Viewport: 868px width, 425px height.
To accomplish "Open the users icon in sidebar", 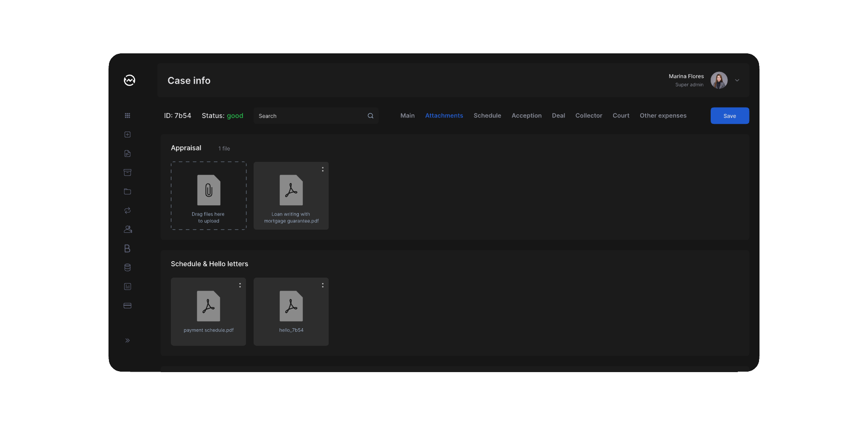I will click(128, 230).
